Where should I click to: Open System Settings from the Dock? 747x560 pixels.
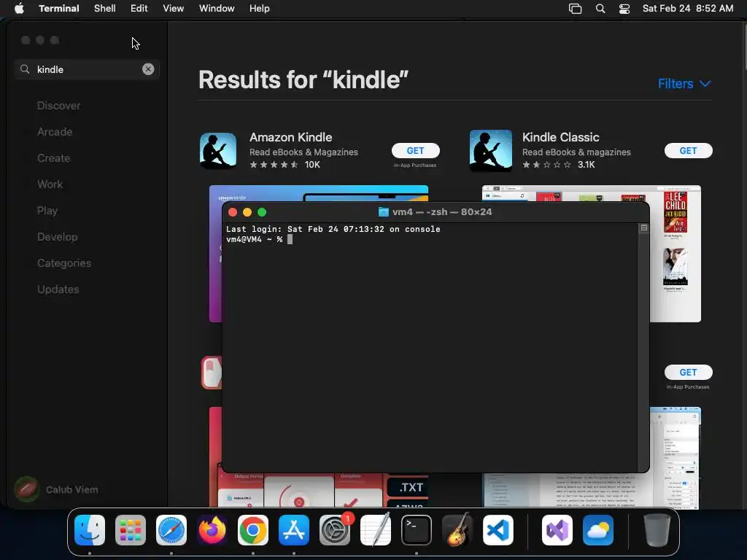click(x=335, y=530)
